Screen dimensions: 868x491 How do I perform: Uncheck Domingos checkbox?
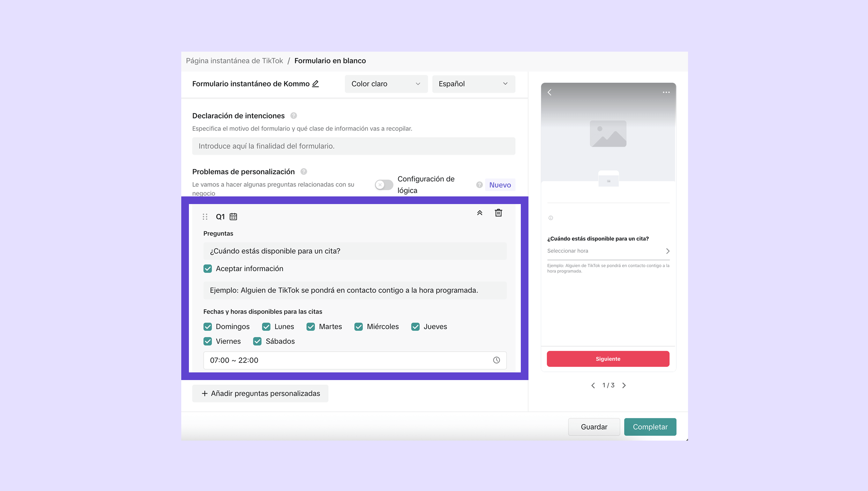[x=207, y=327]
